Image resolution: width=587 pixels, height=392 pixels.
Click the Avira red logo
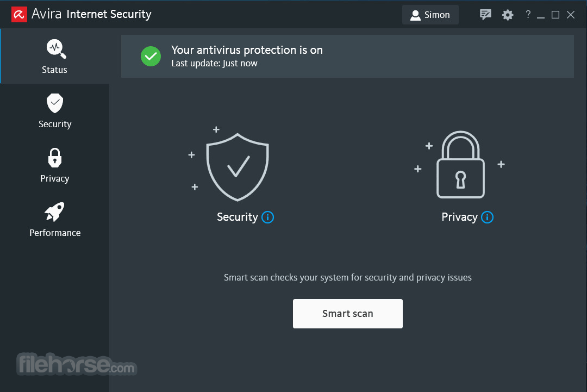pos(19,15)
